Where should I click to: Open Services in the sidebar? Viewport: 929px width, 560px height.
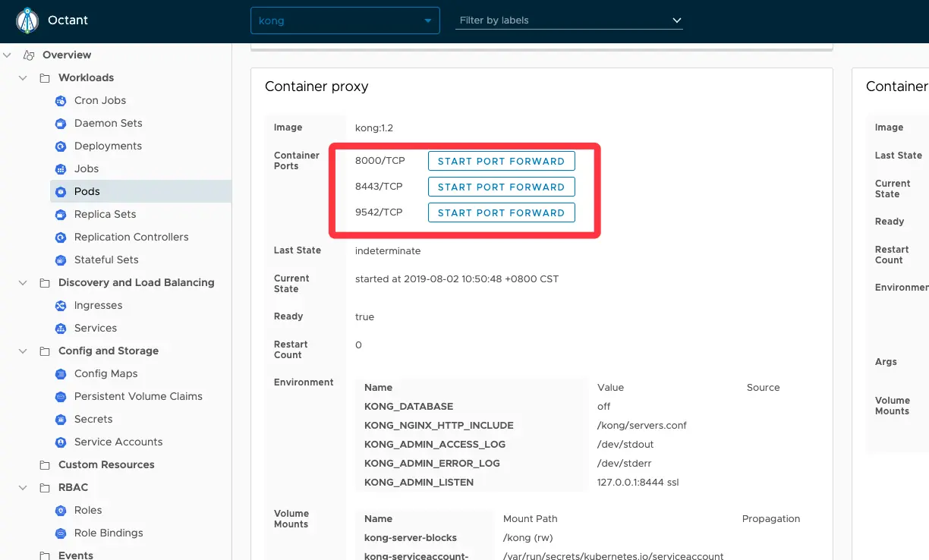pos(96,328)
